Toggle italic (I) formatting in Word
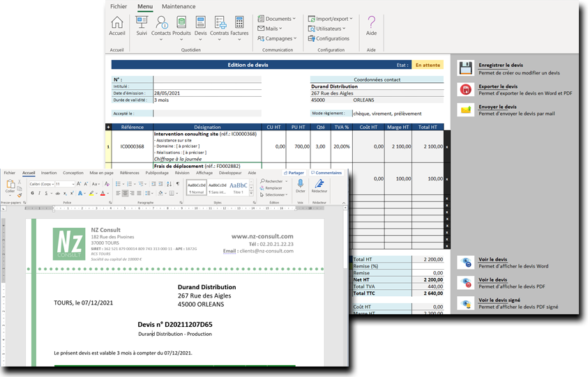 (x=39, y=193)
